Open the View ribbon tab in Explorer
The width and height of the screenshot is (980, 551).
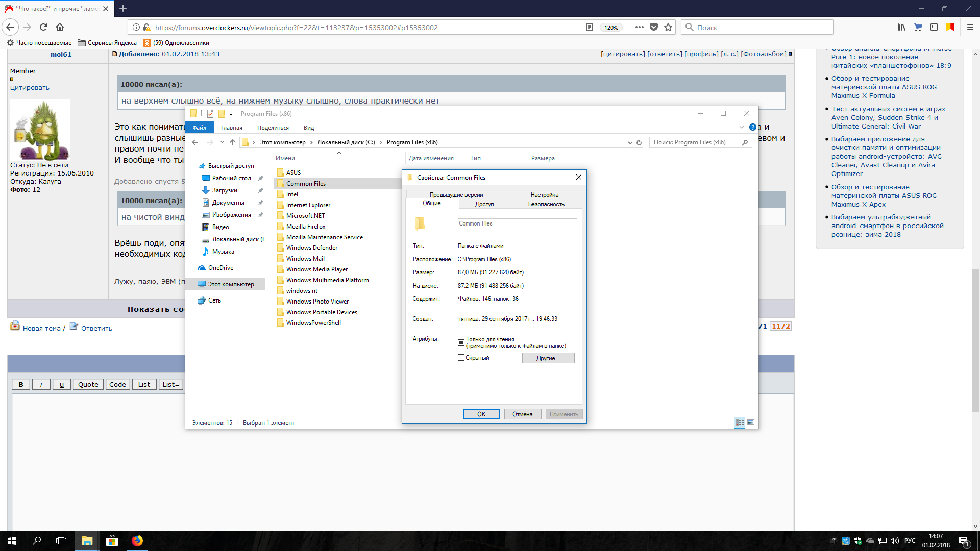tap(308, 128)
